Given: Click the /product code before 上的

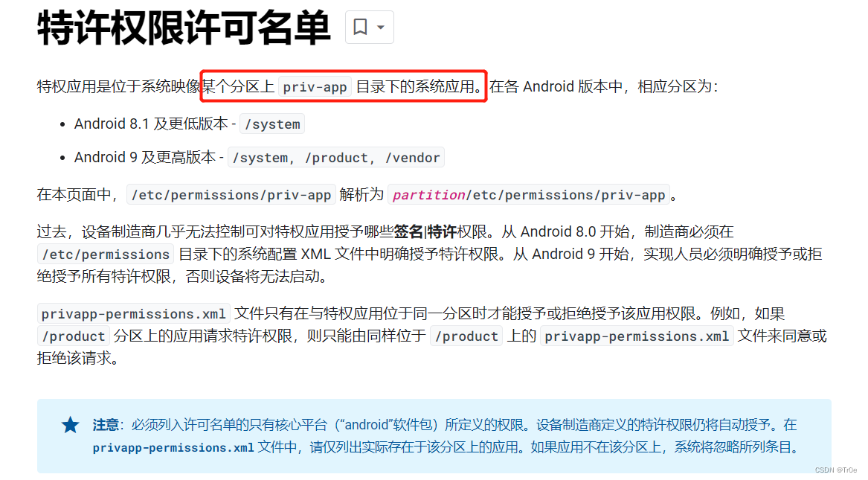Looking at the screenshot, I should pos(466,336).
